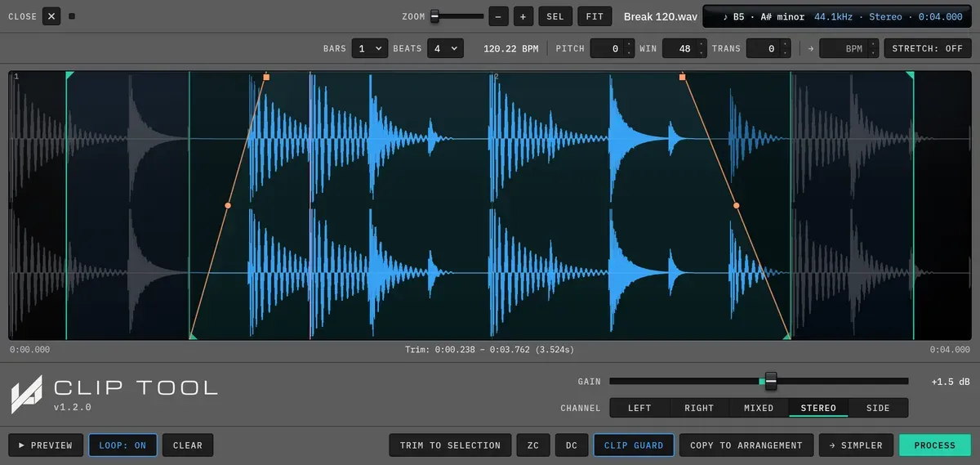Select the trim start triangle at waveform bottom
Viewport: 980px width, 465px height.
pos(193,335)
